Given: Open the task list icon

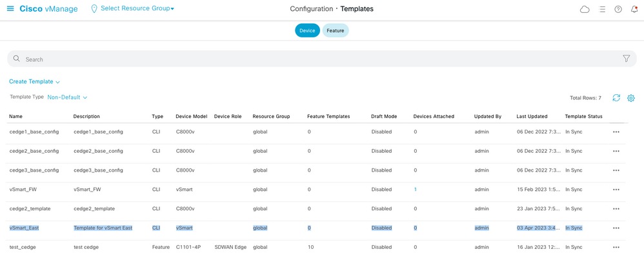Looking at the screenshot, I should 602,10.
